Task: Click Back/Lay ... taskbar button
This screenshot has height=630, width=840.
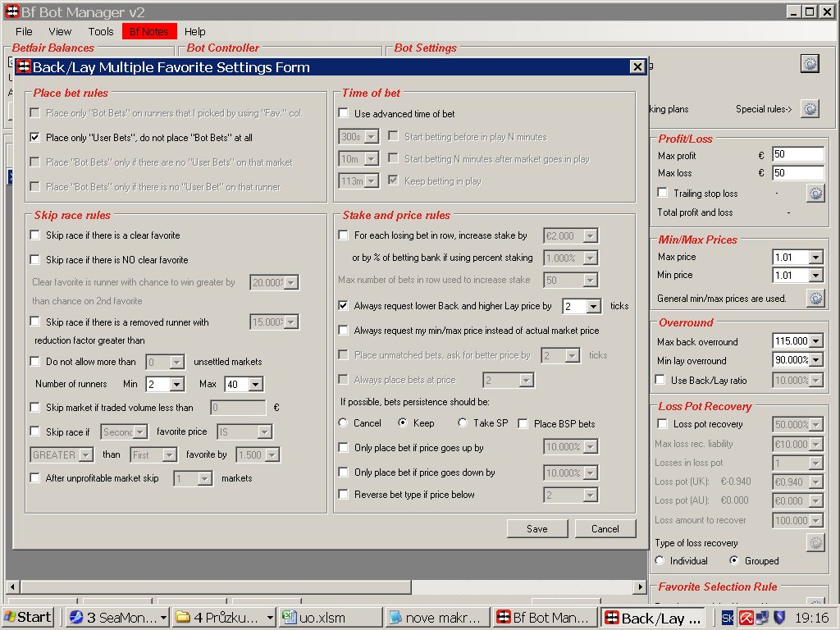Action: point(652,618)
